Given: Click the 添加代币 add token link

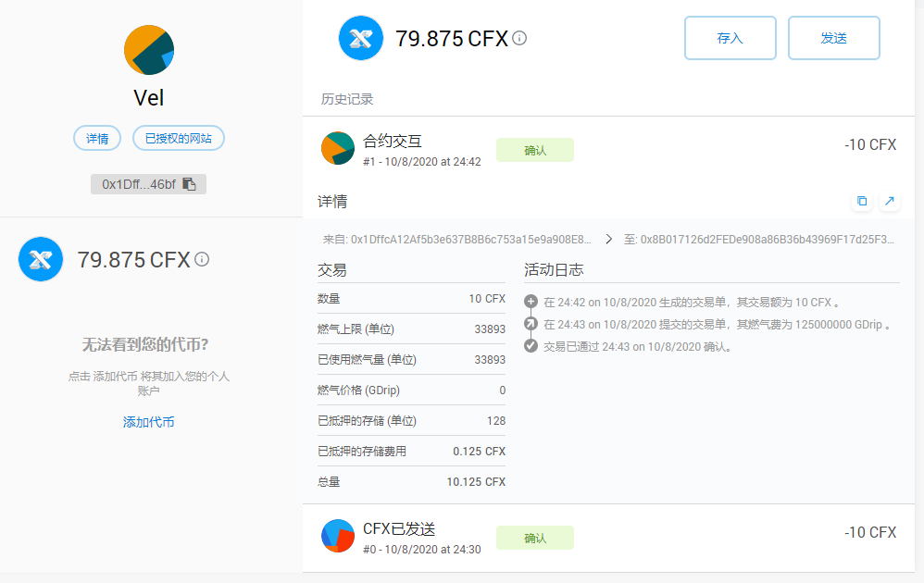Looking at the screenshot, I should click(148, 422).
